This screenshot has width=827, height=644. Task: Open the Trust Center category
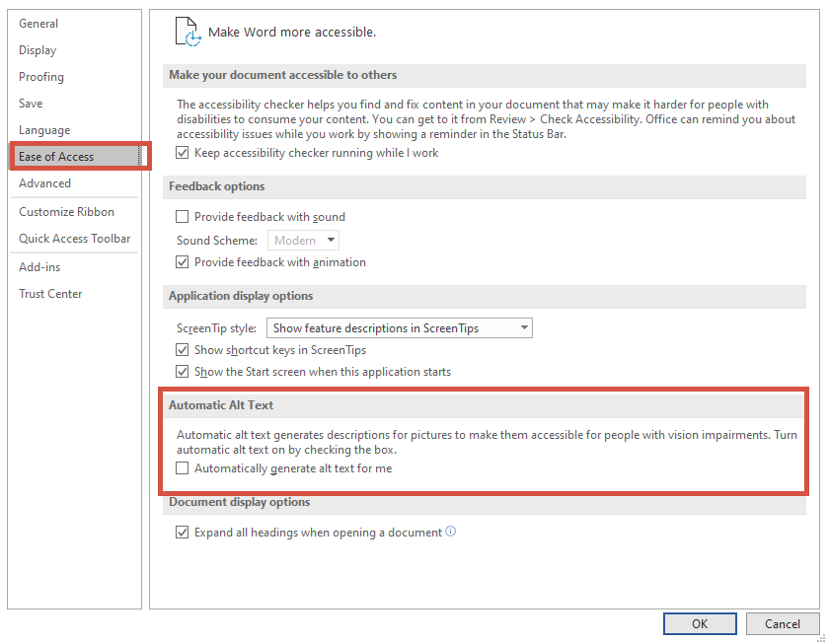(x=50, y=294)
